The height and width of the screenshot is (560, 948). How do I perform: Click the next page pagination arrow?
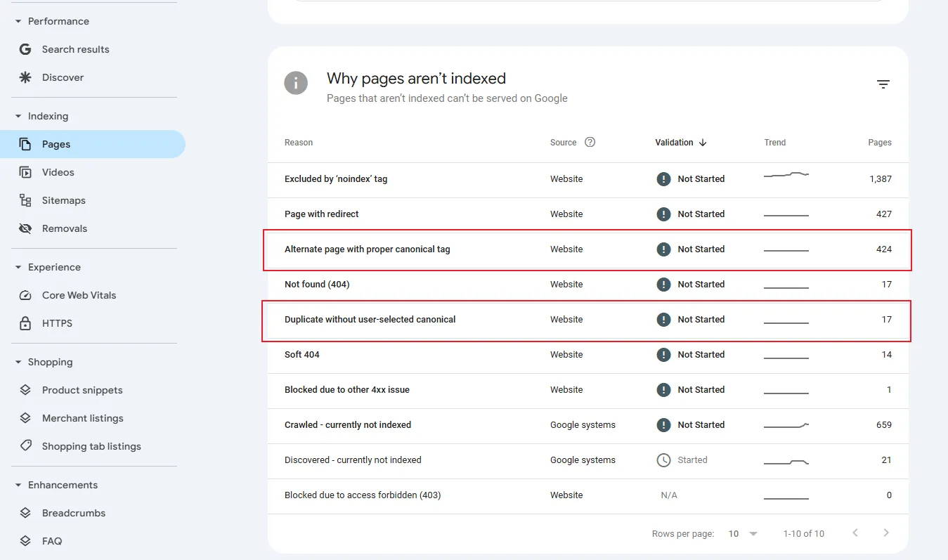coord(886,533)
